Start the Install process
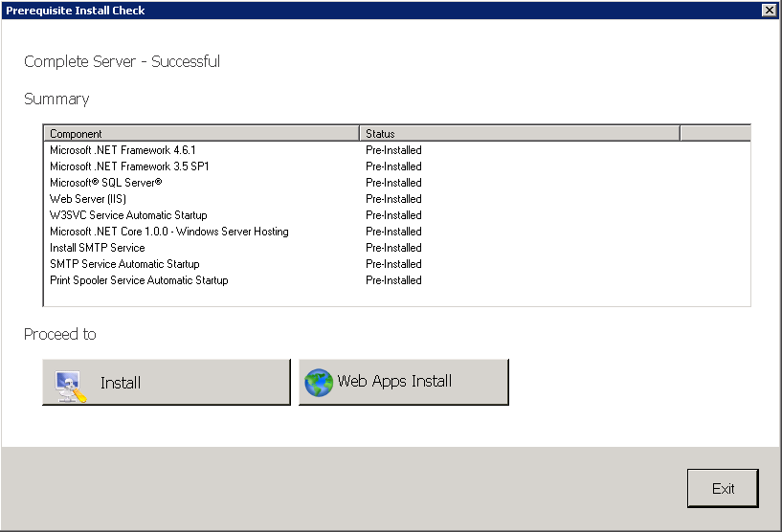 tap(167, 383)
